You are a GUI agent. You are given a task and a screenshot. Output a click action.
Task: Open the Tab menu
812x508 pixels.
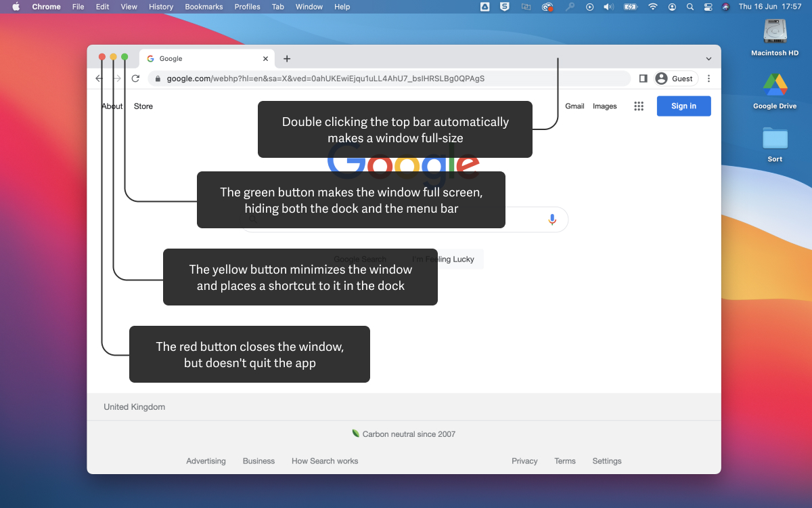tap(278, 7)
